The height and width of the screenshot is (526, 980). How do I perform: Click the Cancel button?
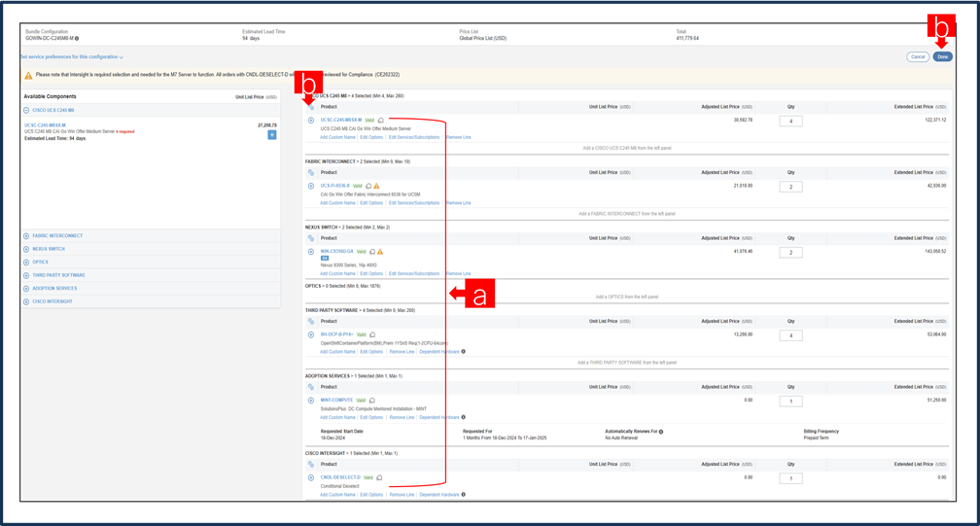[918, 56]
